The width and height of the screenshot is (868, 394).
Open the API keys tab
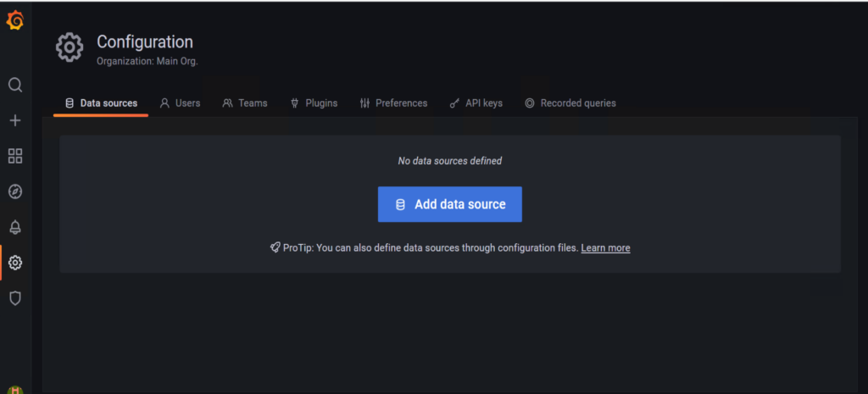click(476, 103)
